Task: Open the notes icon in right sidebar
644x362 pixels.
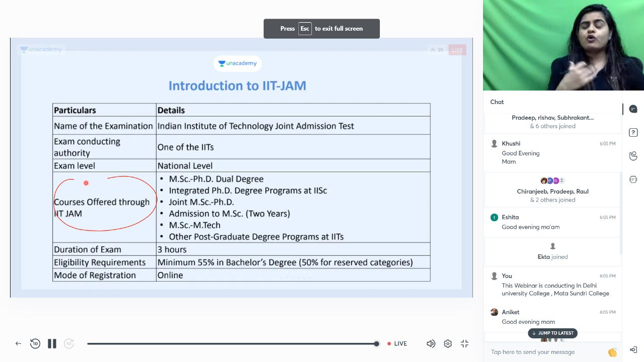Action: click(x=633, y=179)
